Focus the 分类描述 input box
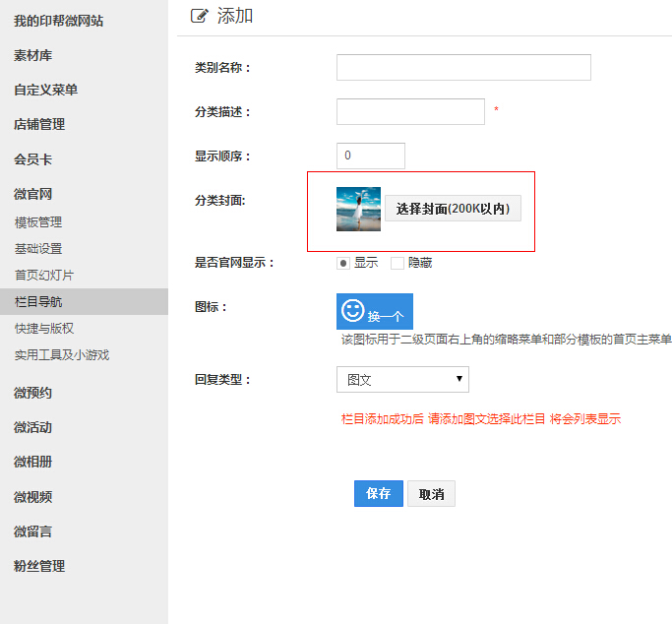The image size is (672, 624). pyautogui.click(x=410, y=112)
